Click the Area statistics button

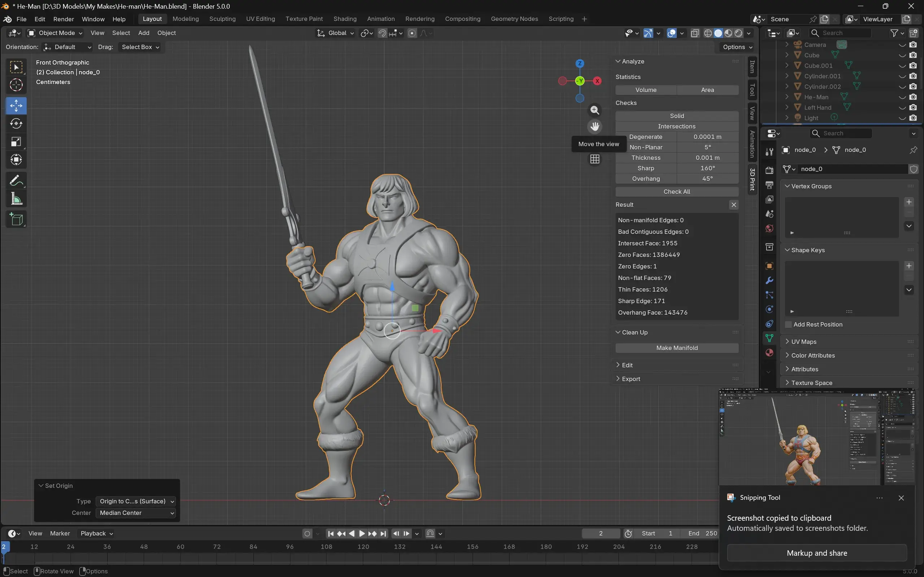click(707, 90)
